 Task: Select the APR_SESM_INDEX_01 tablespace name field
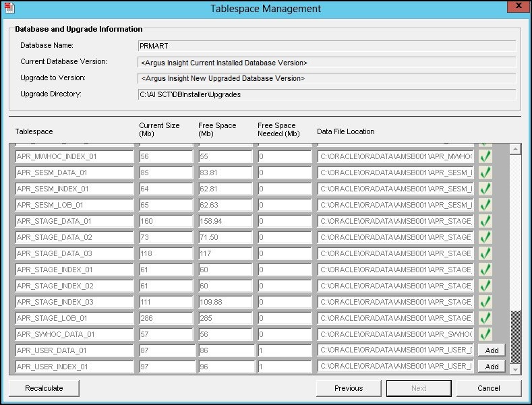(x=75, y=189)
